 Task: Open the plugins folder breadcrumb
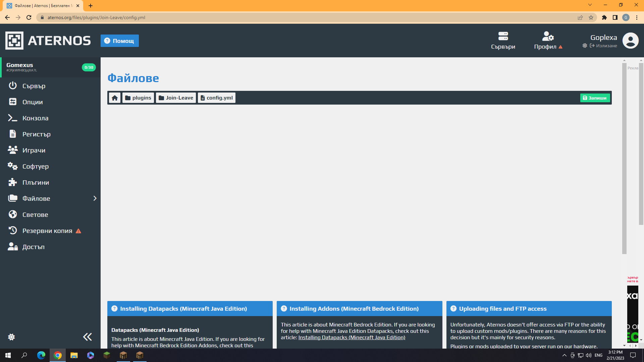click(x=138, y=98)
